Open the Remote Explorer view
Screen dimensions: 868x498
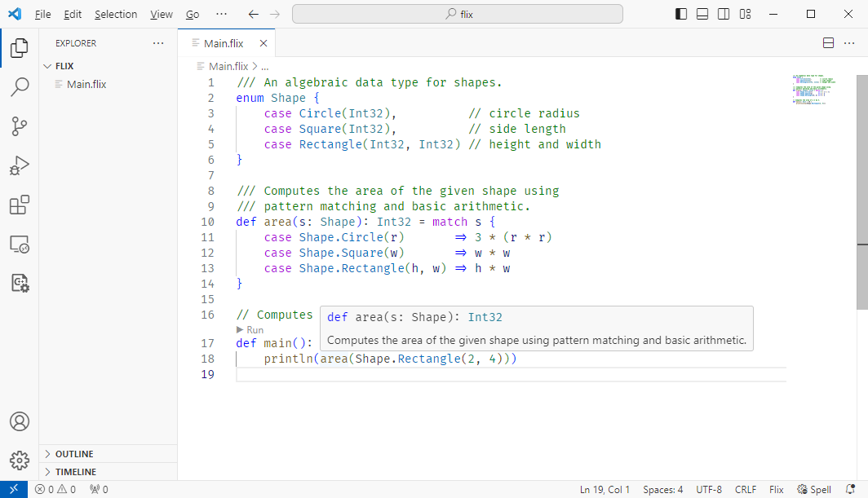[20, 244]
